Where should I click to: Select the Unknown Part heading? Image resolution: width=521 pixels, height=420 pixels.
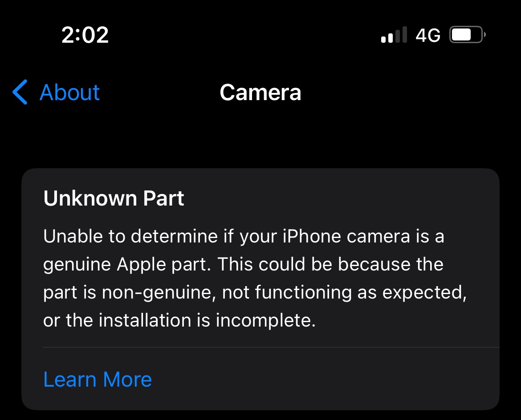tap(114, 198)
